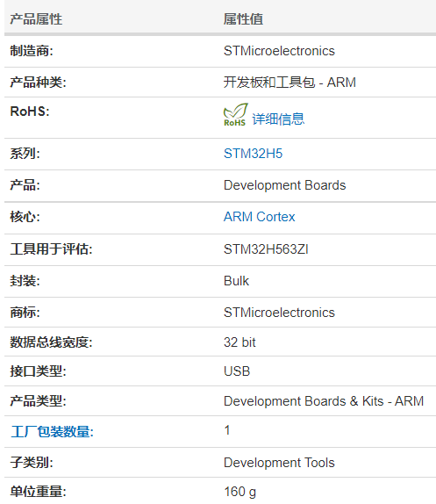Open the STM32H5 series link
This screenshot has height=504, width=436.
[x=253, y=154]
